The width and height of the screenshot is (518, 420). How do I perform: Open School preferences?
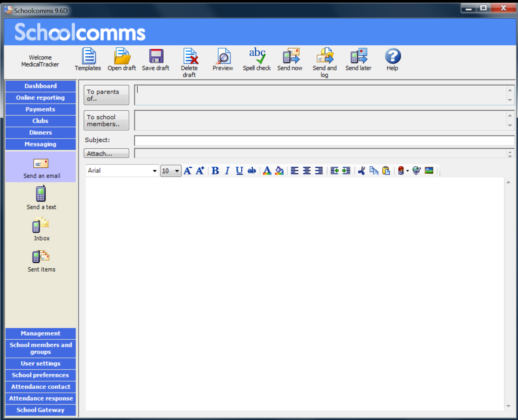41,375
